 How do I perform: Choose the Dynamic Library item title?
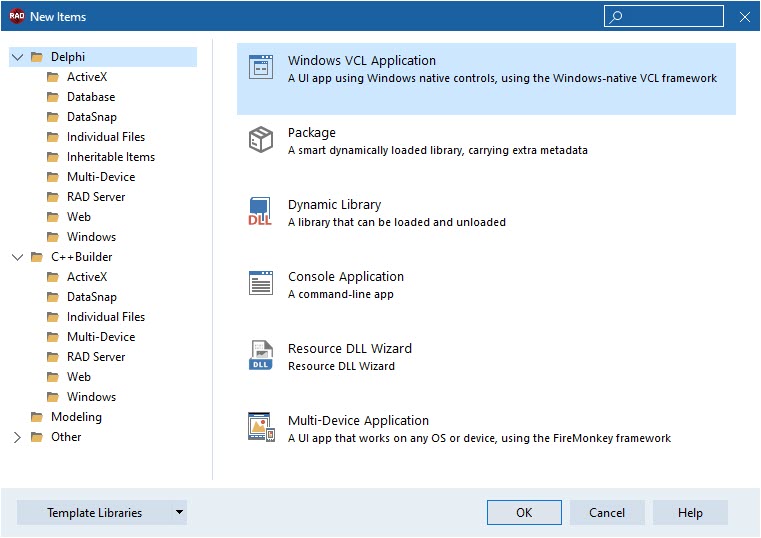pyautogui.click(x=334, y=205)
